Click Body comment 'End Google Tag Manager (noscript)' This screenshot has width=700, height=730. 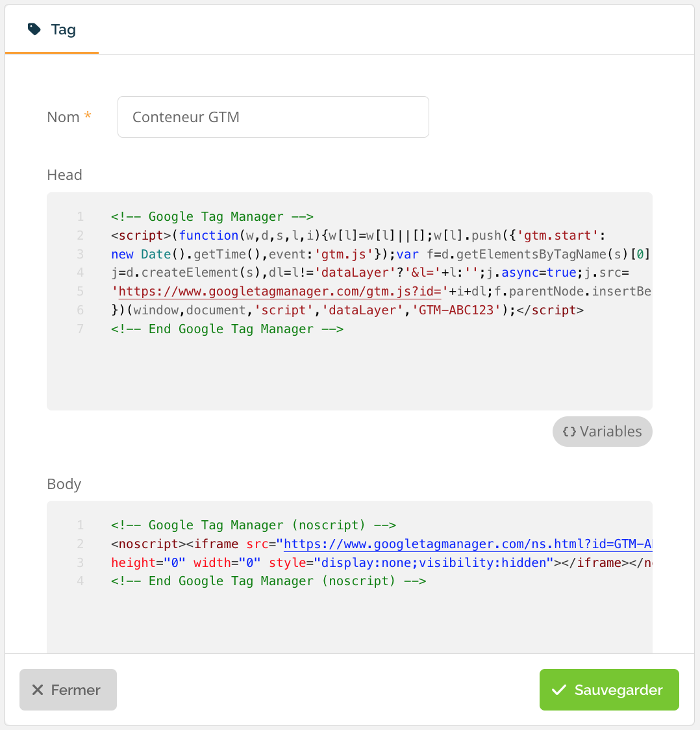click(269, 581)
